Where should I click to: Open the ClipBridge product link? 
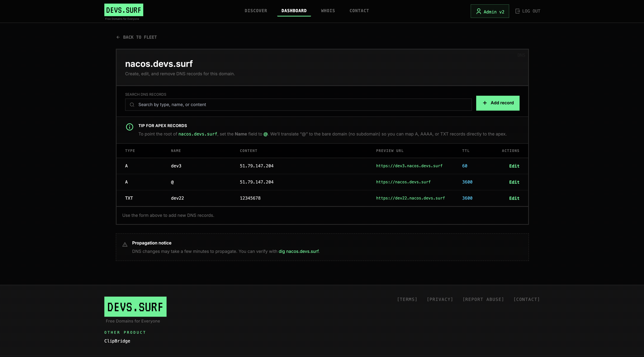point(117,341)
